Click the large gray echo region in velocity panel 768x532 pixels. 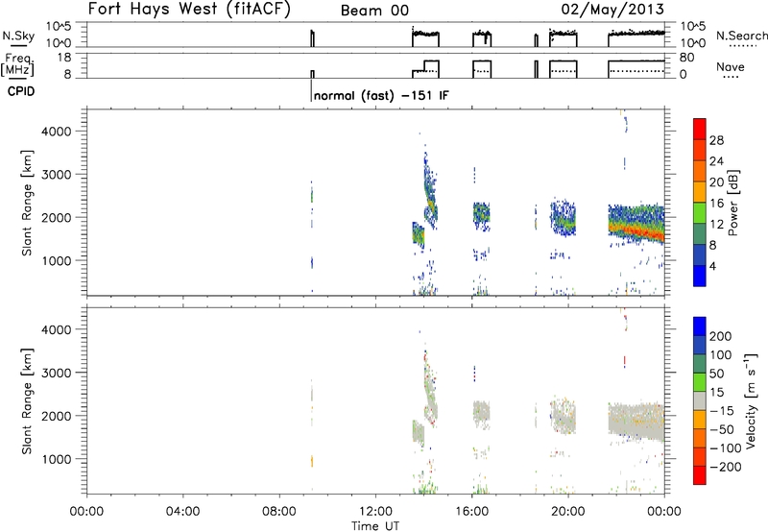coord(636,422)
